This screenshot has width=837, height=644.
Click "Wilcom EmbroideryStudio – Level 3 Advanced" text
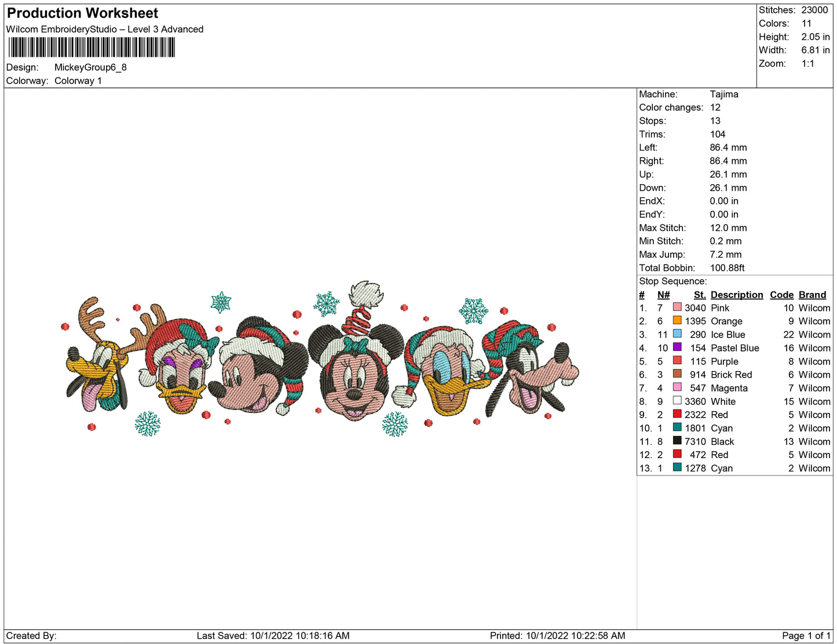[x=105, y=30]
